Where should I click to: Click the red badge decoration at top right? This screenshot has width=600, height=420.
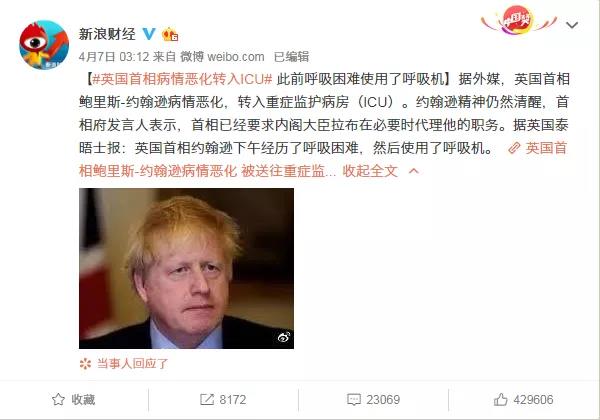pos(518,20)
